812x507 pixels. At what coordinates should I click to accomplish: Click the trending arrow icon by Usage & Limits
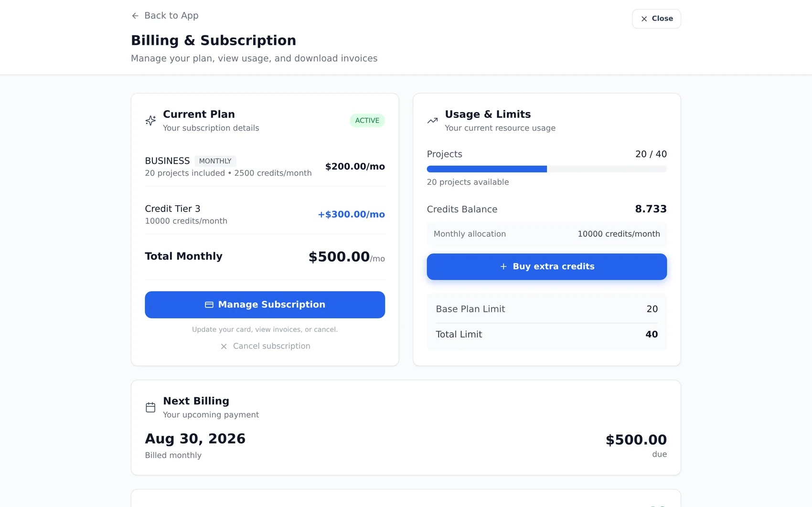(x=432, y=121)
